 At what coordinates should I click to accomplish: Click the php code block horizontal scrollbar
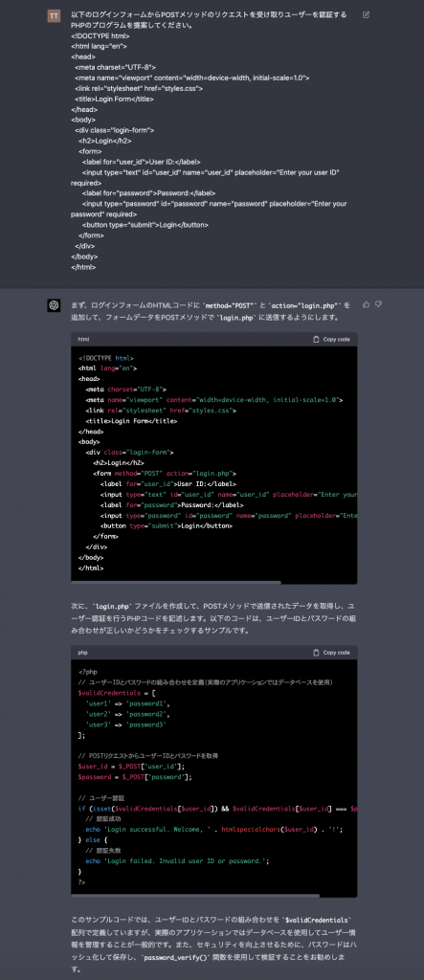tap(195, 896)
